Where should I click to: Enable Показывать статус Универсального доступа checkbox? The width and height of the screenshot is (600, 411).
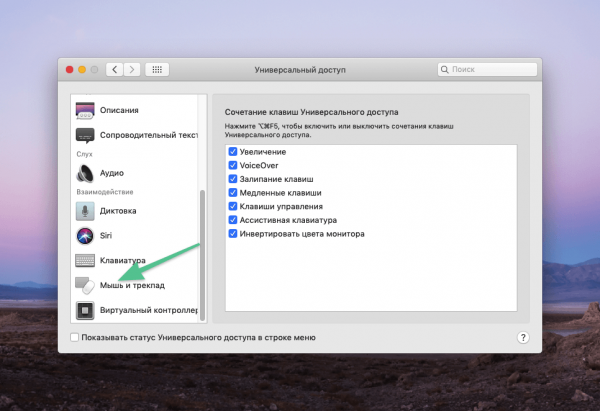(75, 337)
